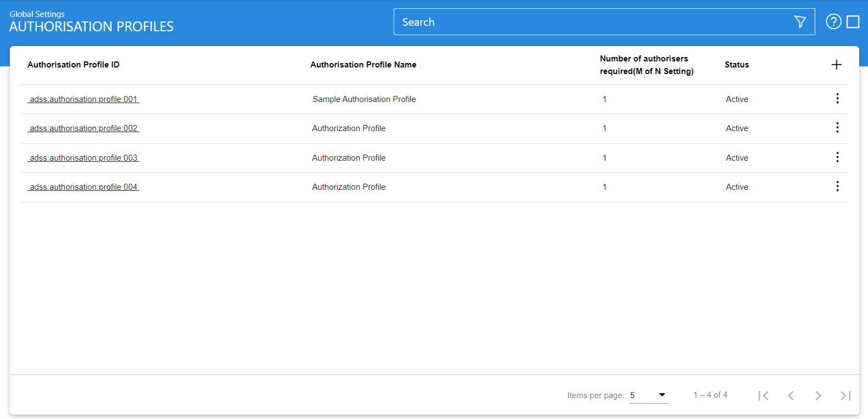Open three-dot menu for profile:002 row
868x419 pixels.
coord(837,128)
